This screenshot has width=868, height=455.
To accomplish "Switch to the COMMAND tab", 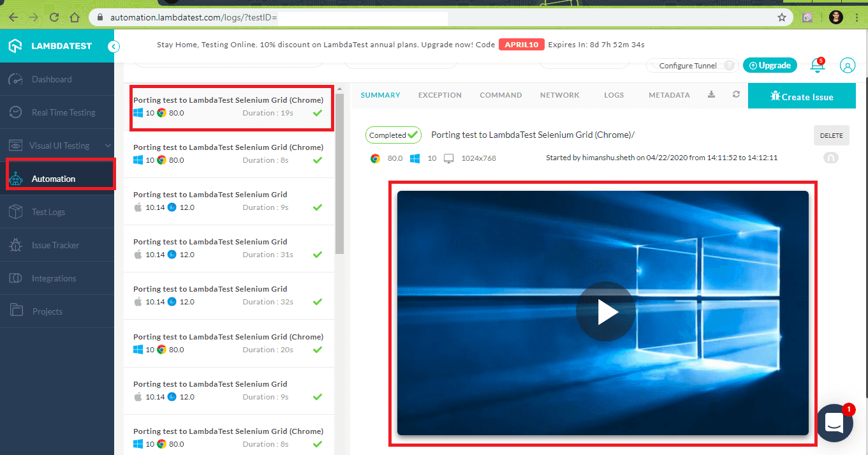I will click(501, 94).
